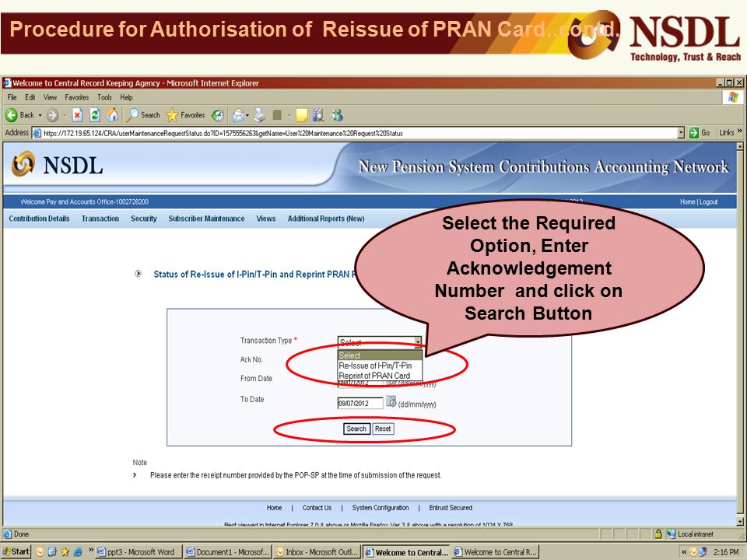Image resolution: width=747 pixels, height=560 pixels.
Task: Open the To Date calendar picker icon
Action: pos(391,402)
